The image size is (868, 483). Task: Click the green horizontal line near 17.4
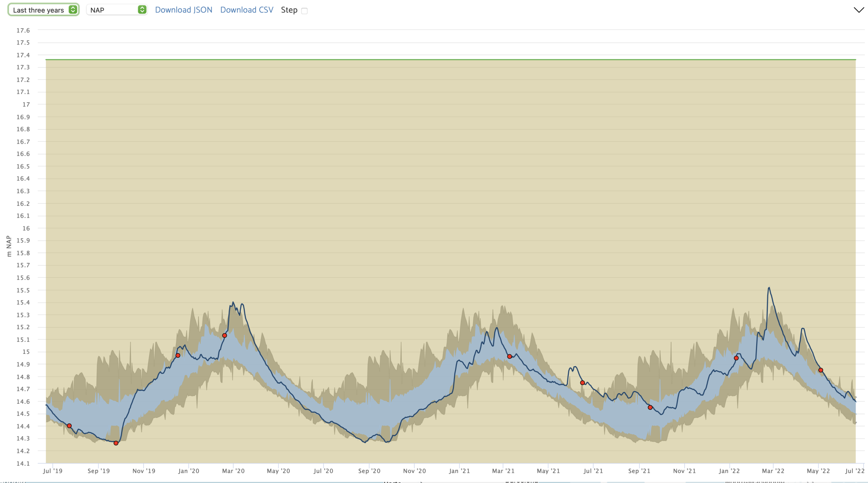pyautogui.click(x=434, y=59)
